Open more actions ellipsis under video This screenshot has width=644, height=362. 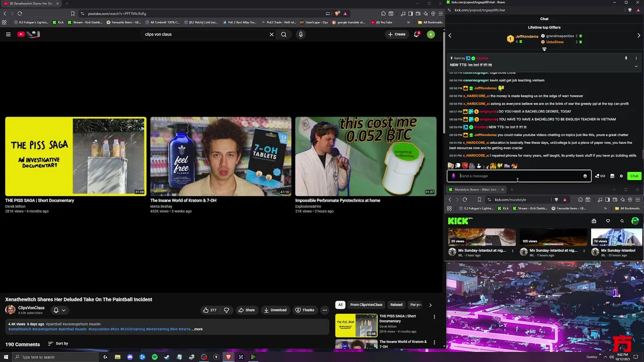325,310
